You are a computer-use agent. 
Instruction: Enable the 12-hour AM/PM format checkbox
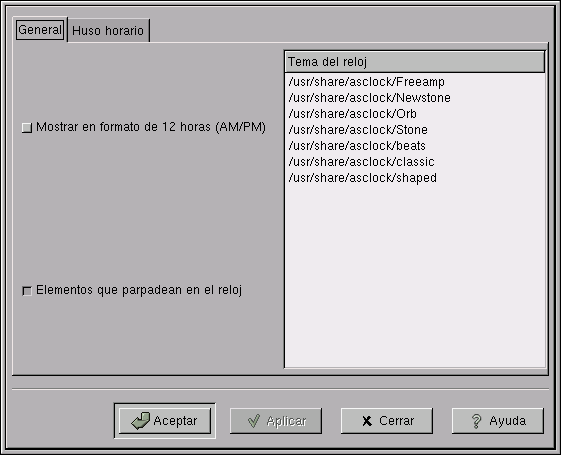(27, 128)
